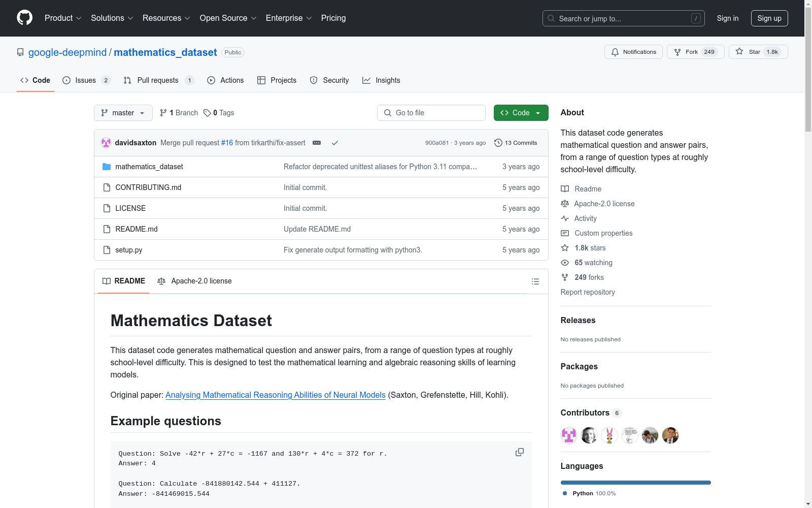Open third contributor's rabbit avatar

610,435
